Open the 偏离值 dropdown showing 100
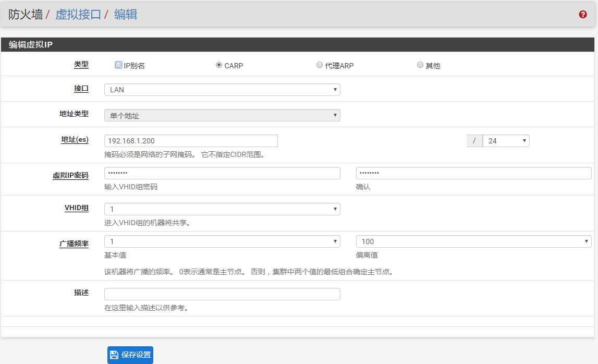Image resolution: width=598 pixels, height=364 pixels. click(x=474, y=241)
